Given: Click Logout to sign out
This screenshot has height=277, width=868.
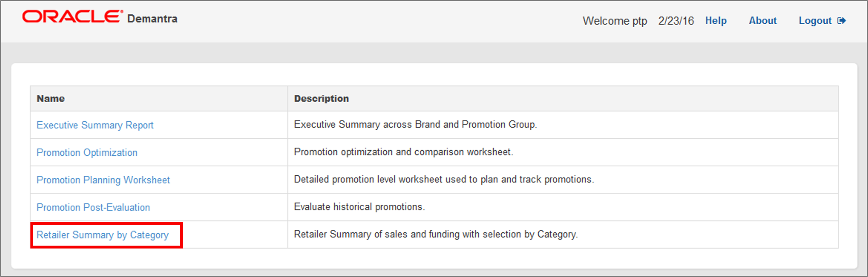Looking at the screenshot, I should click(815, 20).
